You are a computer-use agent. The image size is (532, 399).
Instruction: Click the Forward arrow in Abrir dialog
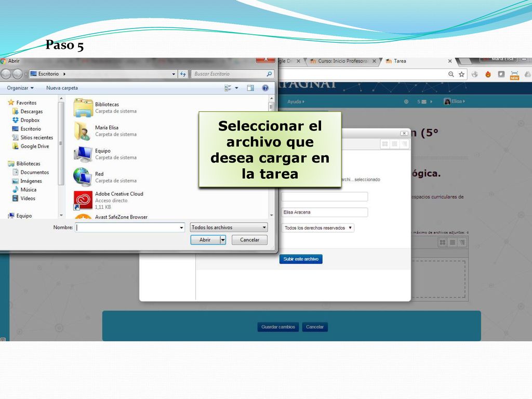coord(18,74)
